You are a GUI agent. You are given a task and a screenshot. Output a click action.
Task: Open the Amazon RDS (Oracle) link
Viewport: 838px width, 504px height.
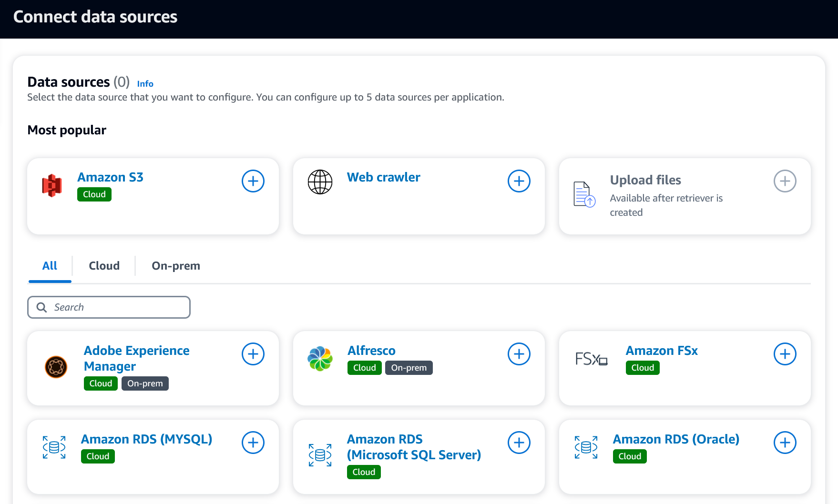(x=676, y=439)
